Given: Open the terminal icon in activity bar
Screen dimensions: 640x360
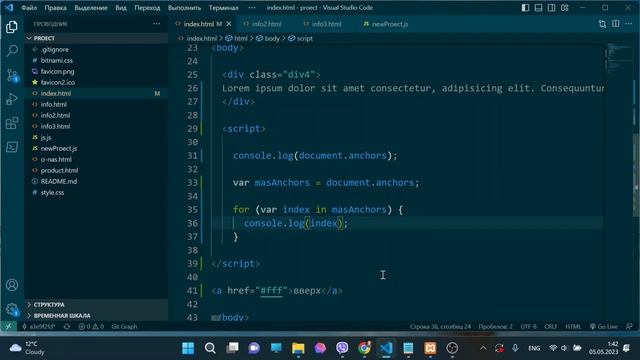Looking at the screenshot, I should pyautogui.click(x=12, y=147).
